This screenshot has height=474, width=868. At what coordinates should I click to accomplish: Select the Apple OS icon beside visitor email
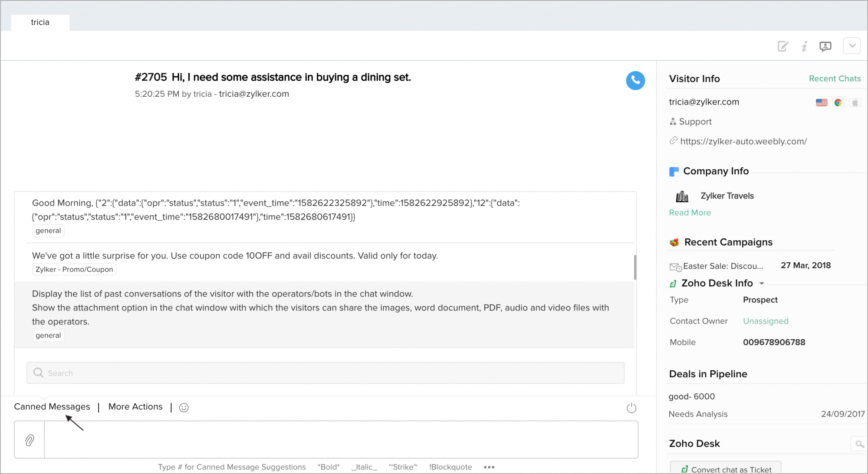coord(854,102)
